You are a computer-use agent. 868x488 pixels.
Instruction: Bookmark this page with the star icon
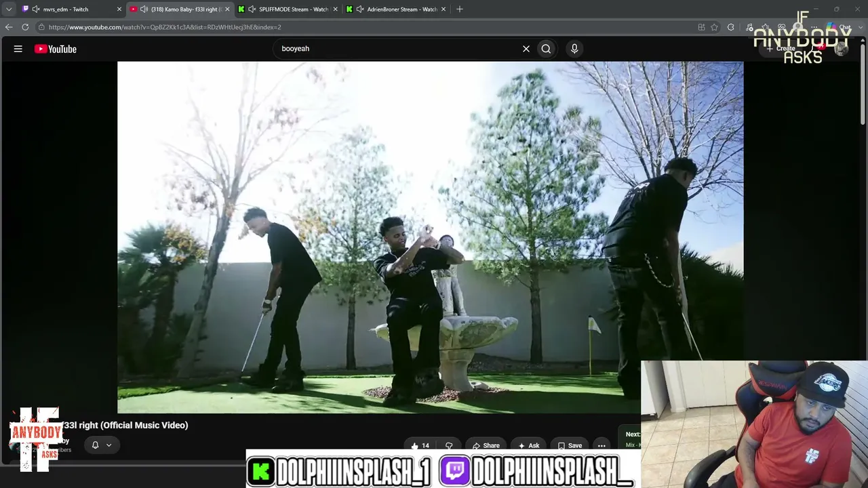pyautogui.click(x=714, y=27)
